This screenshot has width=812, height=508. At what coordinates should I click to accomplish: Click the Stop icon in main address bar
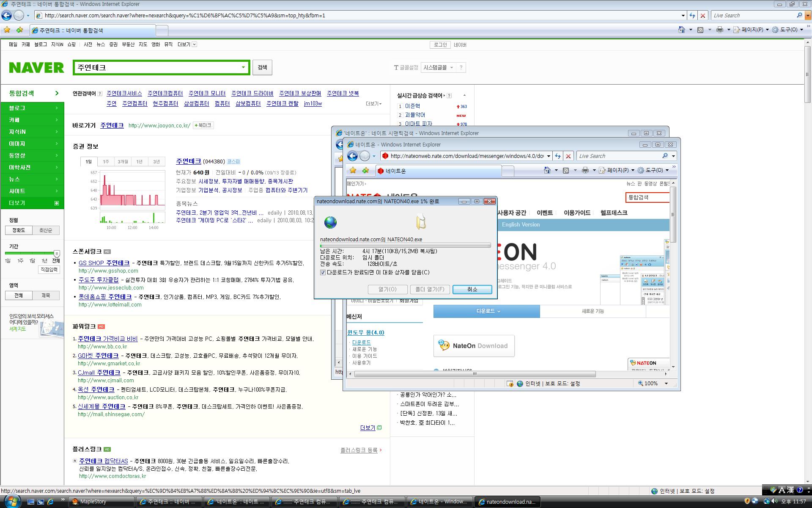pos(703,16)
